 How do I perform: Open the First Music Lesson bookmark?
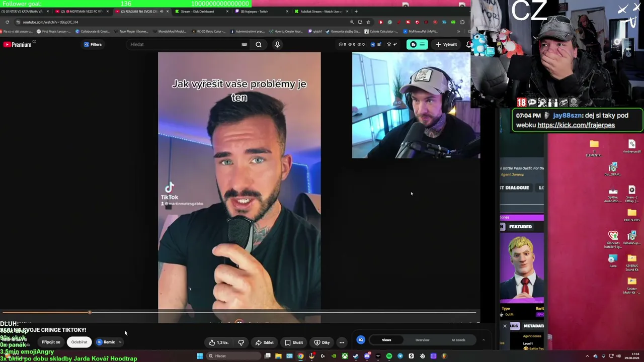point(54,31)
